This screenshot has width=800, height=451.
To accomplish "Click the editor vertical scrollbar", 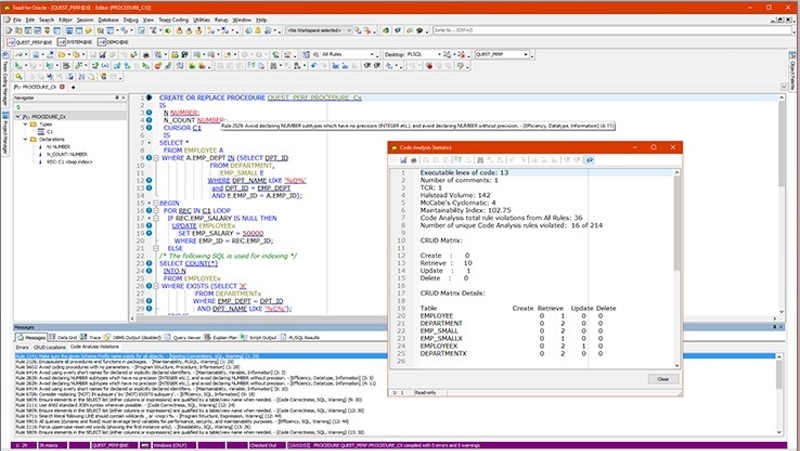I will click(781, 204).
